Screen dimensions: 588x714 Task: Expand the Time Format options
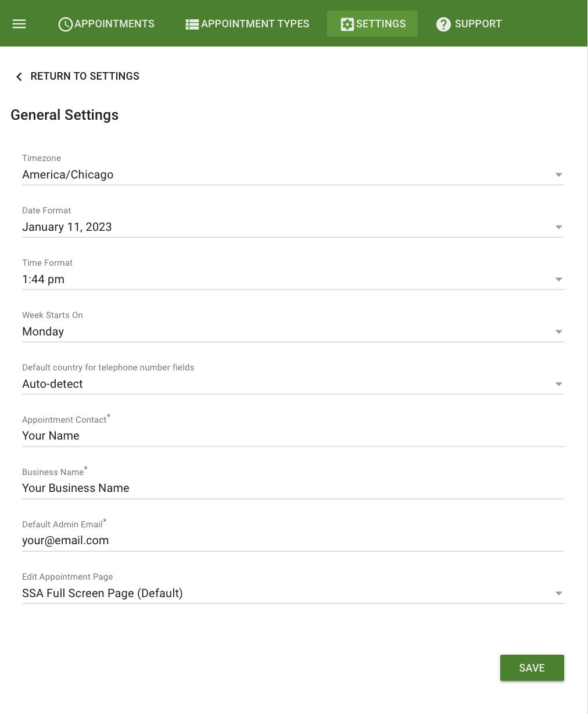(558, 279)
